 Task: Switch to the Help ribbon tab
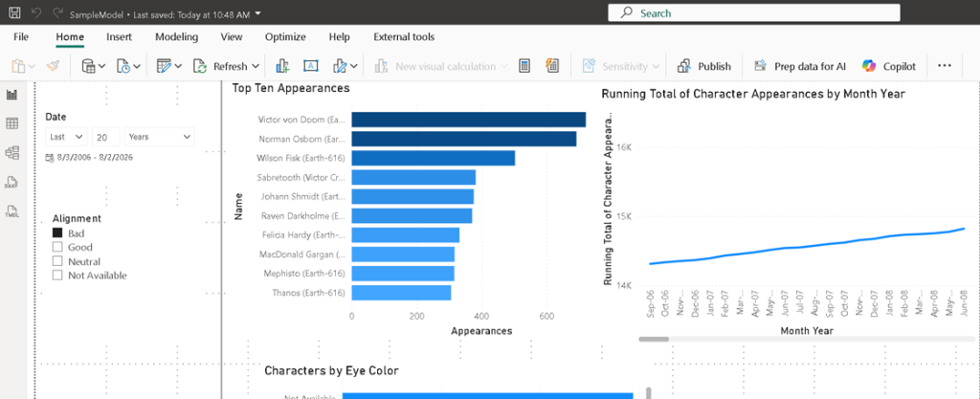pyautogui.click(x=340, y=37)
